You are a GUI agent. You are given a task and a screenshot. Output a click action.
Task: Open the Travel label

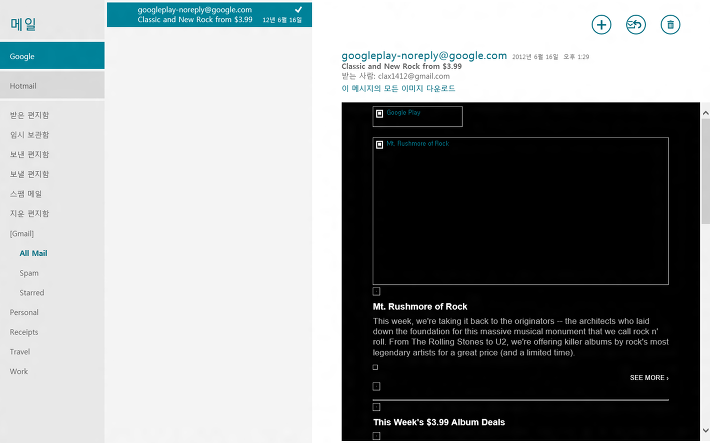[20, 352]
